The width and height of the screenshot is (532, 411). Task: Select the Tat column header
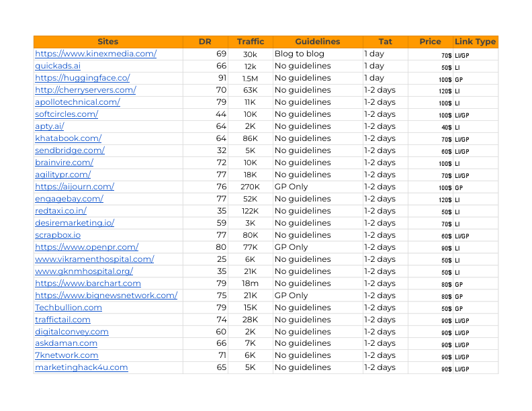pyautogui.click(x=386, y=42)
